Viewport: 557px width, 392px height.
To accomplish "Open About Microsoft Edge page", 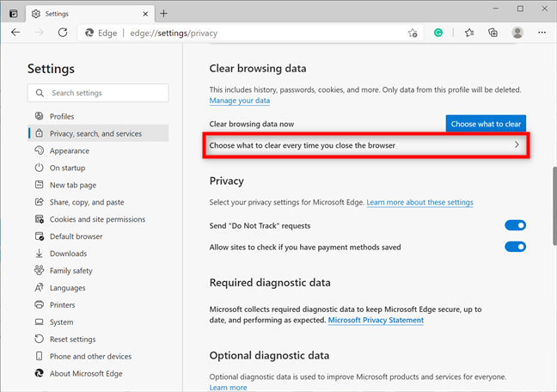I will [x=98, y=374].
